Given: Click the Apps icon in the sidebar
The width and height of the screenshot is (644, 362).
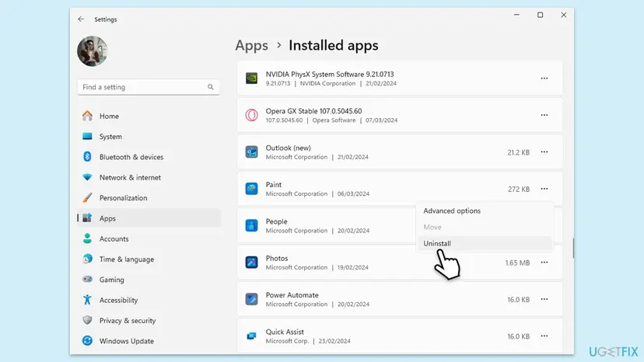Looking at the screenshot, I should [x=87, y=218].
